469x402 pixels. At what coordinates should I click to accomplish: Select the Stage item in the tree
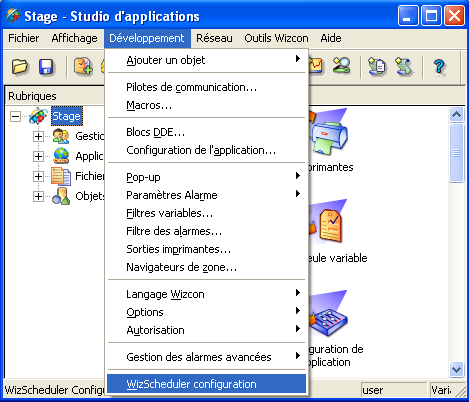pos(66,116)
